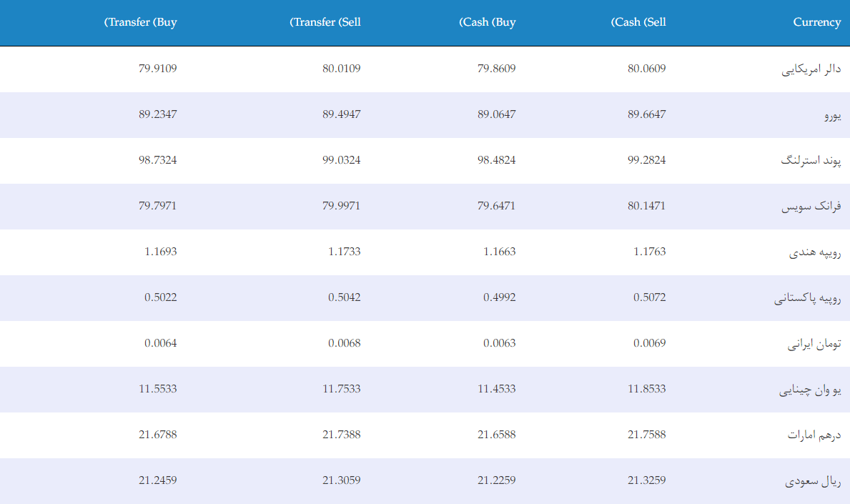Click the Cash Buy column header
The image size is (850, 504).
point(488,22)
